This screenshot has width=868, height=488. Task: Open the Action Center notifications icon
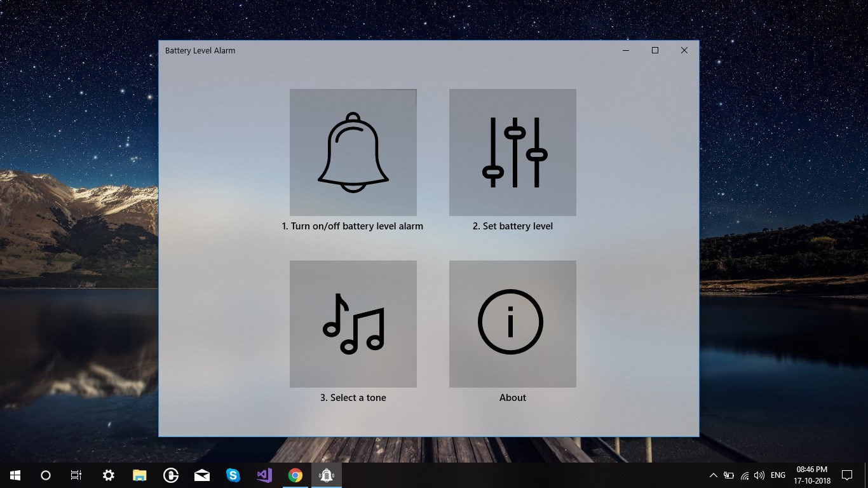click(847, 475)
